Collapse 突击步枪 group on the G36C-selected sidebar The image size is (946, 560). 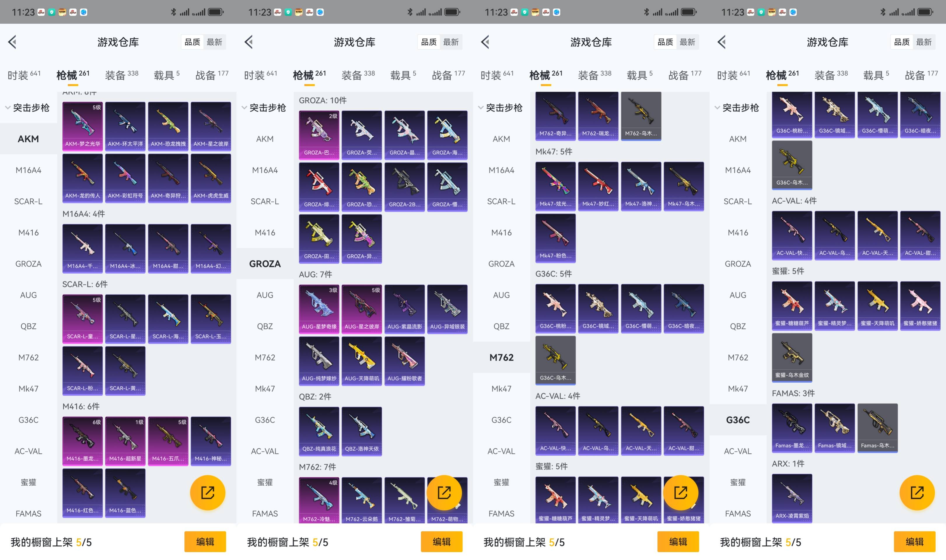click(x=737, y=108)
